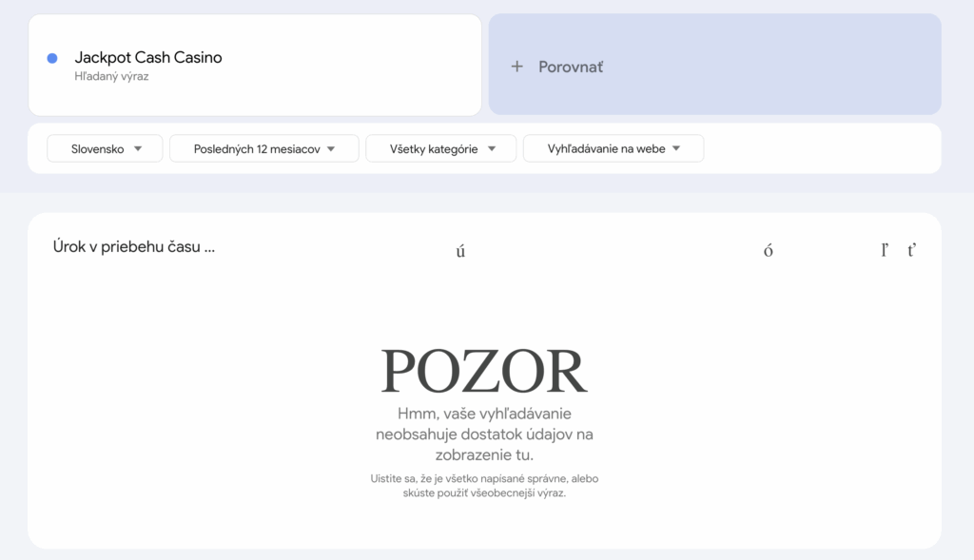Click the large POZOR warning text
Screen dimensions: 974x560
pos(484,371)
